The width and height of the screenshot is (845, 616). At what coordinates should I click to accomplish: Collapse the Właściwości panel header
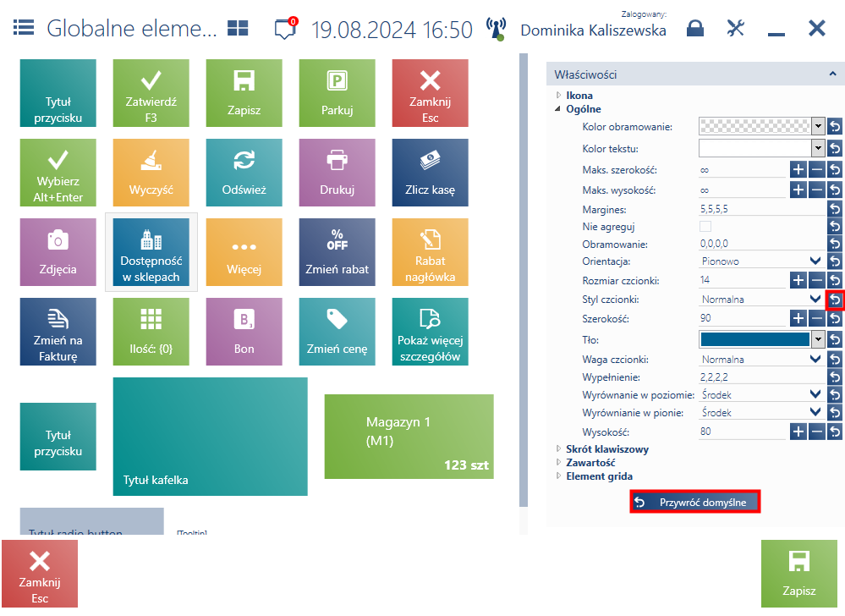point(832,74)
